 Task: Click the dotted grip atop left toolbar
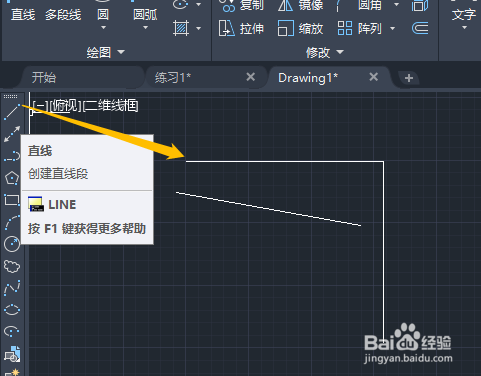point(11,97)
